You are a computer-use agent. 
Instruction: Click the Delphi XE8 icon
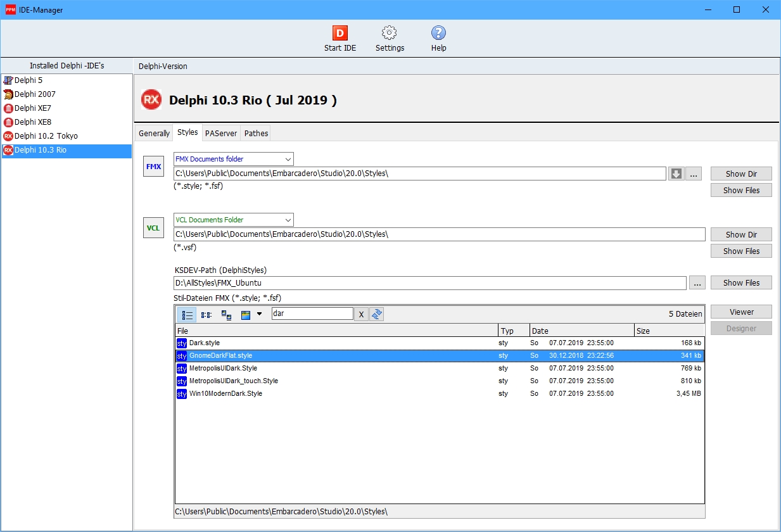8,122
